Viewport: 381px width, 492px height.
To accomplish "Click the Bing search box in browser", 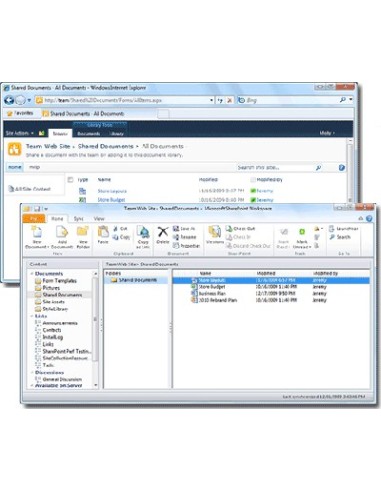I will (x=288, y=100).
